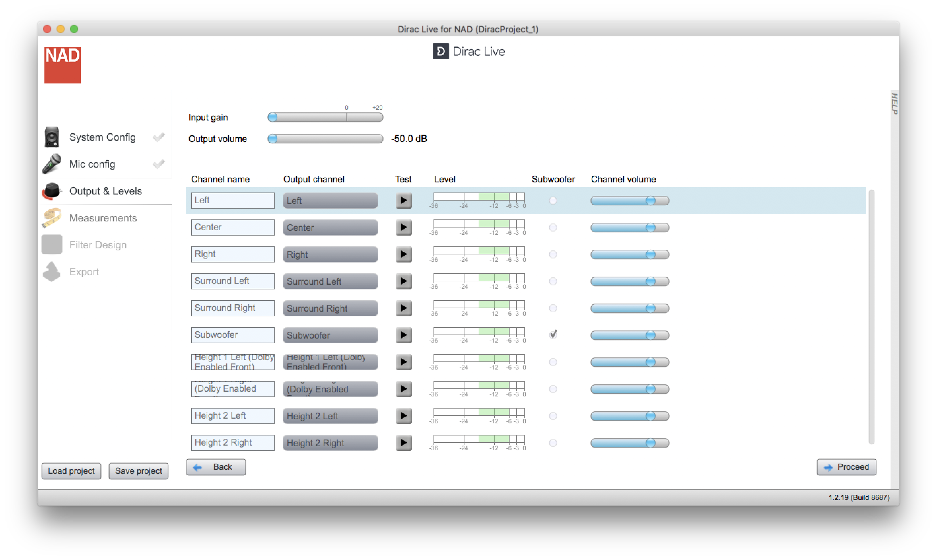Click the Output & Levels knob icon
The height and width of the screenshot is (560, 937).
[x=51, y=191]
